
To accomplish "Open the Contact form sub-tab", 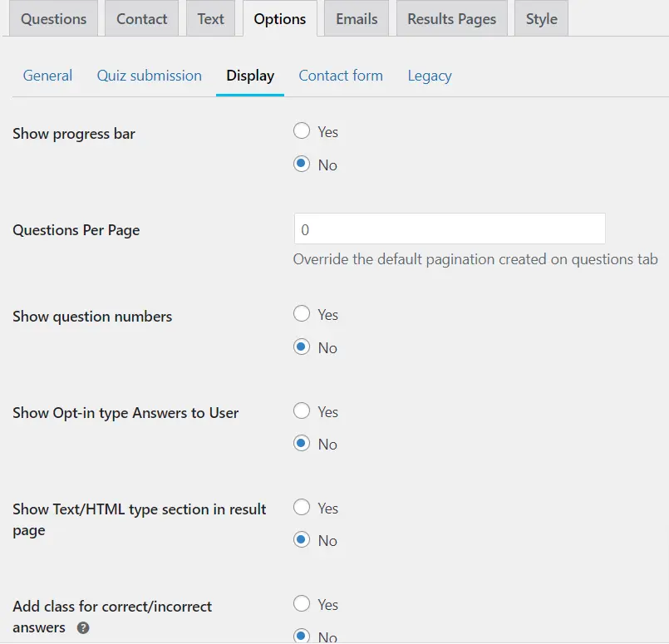I will pos(341,76).
